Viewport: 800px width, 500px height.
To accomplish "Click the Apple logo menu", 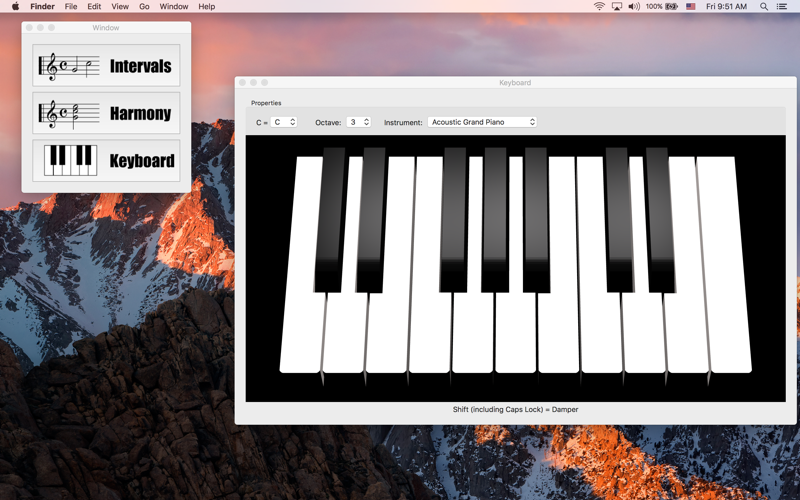I will (x=15, y=6).
